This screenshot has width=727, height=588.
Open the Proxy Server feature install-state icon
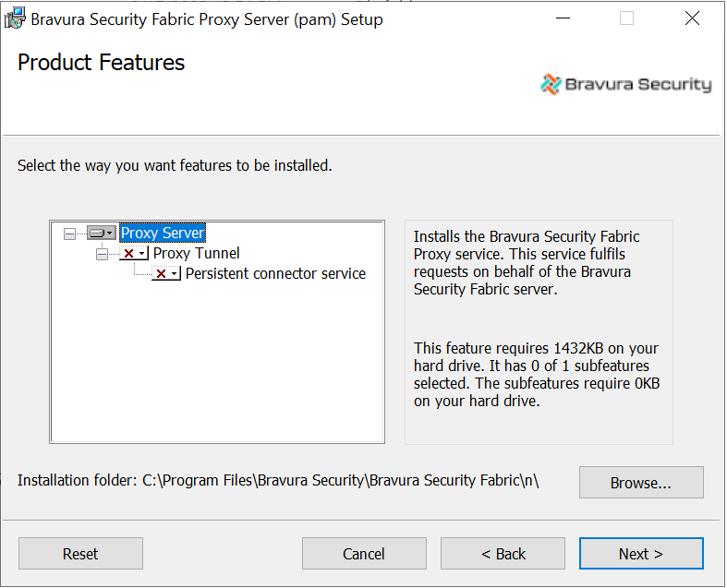coord(101,234)
